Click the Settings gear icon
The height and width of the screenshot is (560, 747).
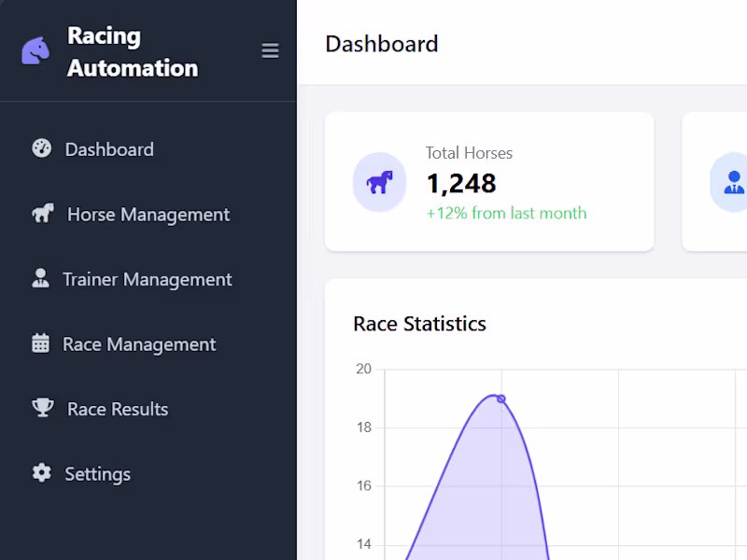pyautogui.click(x=41, y=473)
